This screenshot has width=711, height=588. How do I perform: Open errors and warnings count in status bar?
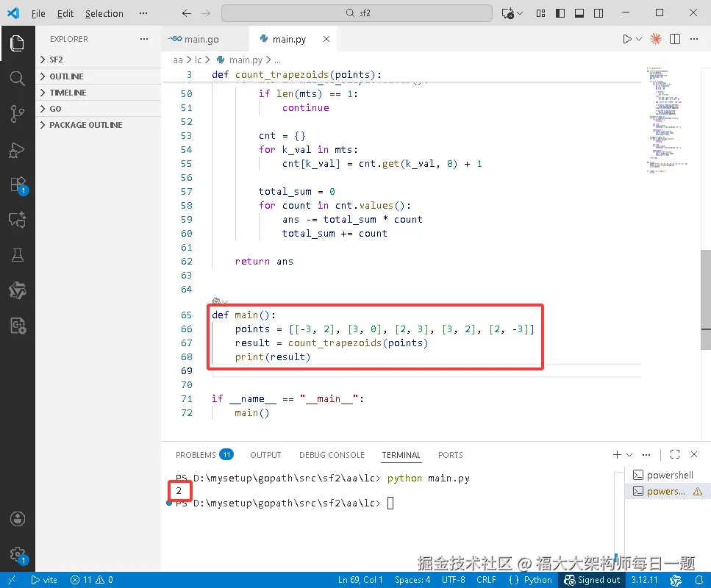92,580
